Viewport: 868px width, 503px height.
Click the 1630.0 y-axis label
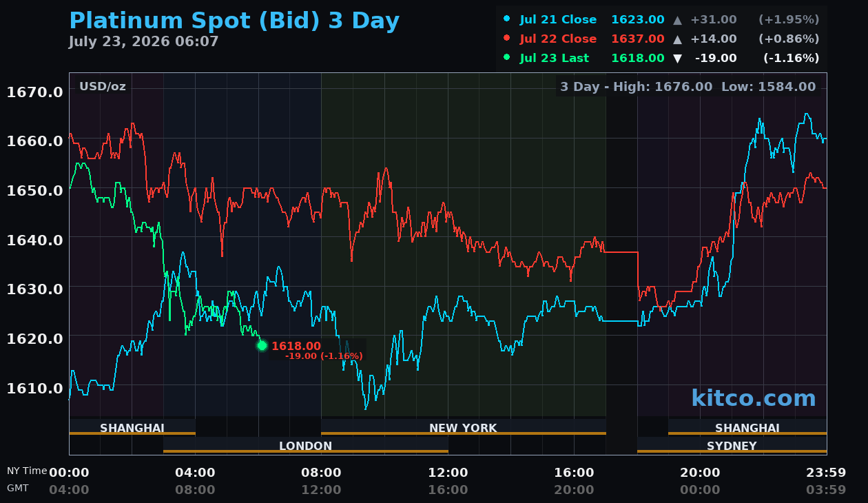[x=35, y=289]
